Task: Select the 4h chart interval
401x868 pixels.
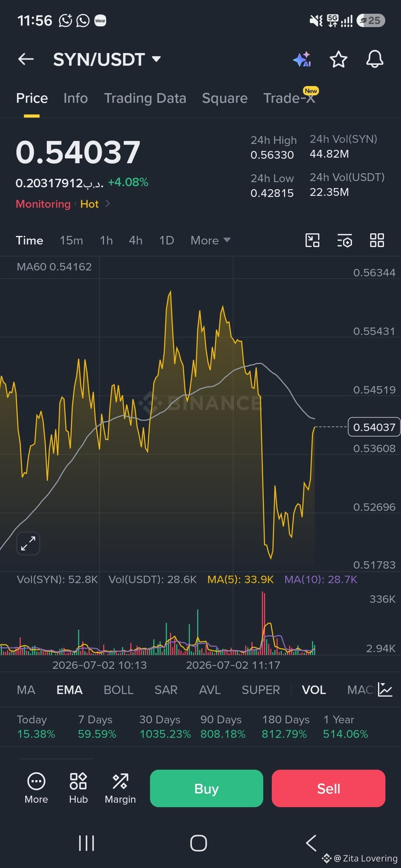Action: coord(136,240)
